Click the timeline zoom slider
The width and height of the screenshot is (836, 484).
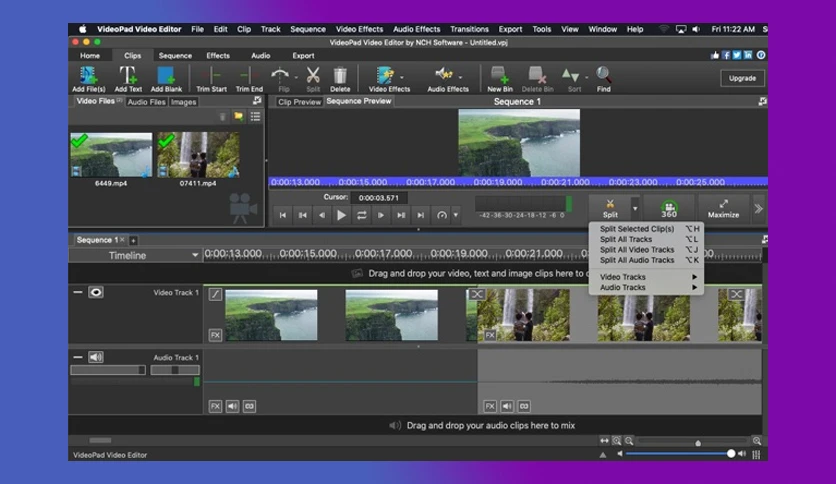pos(694,441)
